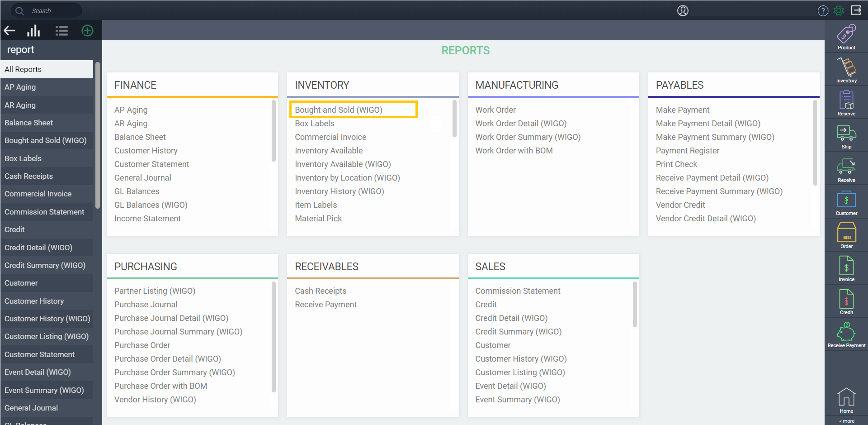The width and height of the screenshot is (868, 425).
Task: Open the help question mark icon
Action: click(823, 10)
